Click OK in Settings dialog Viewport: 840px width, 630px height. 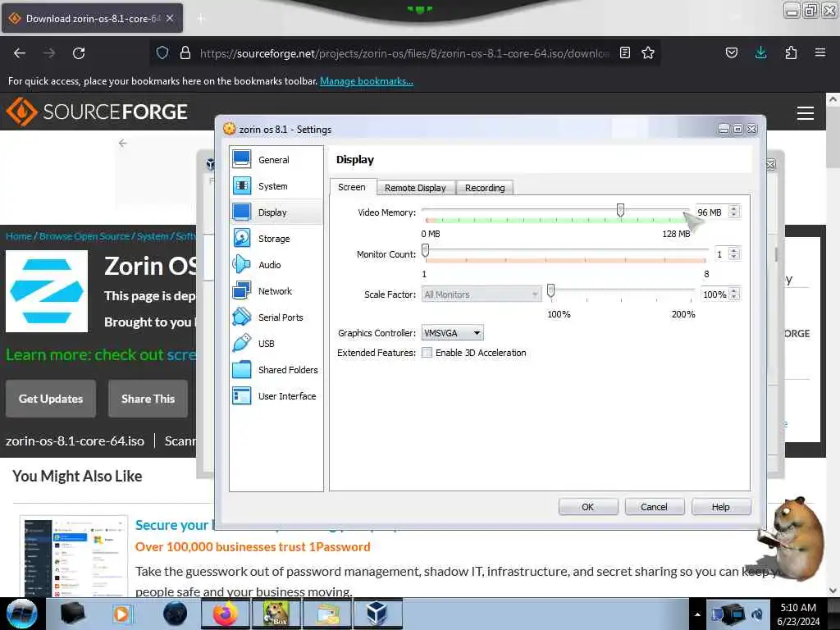(587, 507)
